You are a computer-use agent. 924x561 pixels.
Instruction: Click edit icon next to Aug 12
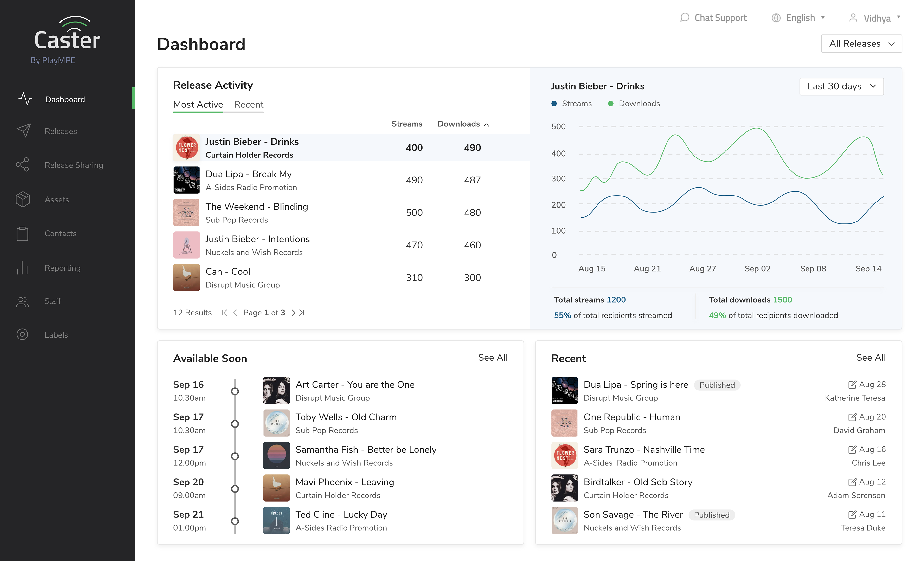(852, 482)
